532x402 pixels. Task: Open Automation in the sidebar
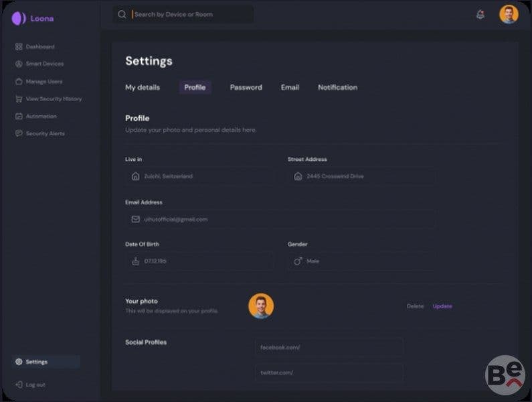pyautogui.click(x=36, y=116)
